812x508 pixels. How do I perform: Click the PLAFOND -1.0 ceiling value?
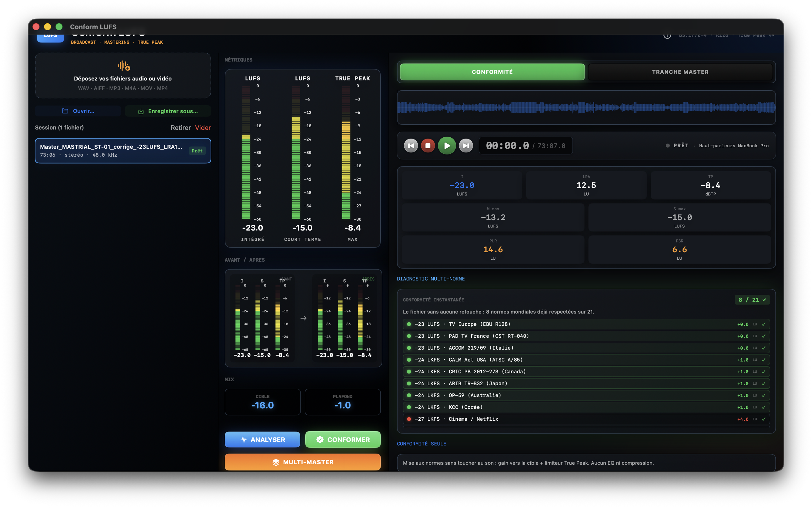click(x=342, y=402)
